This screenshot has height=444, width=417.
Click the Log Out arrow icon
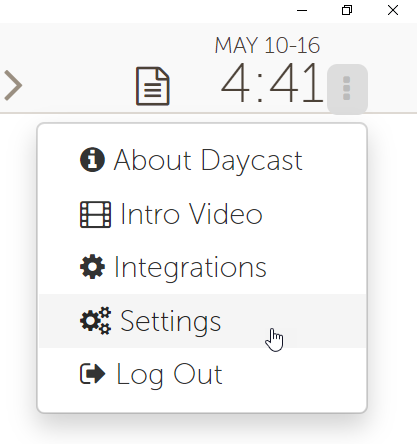pyautogui.click(x=93, y=374)
